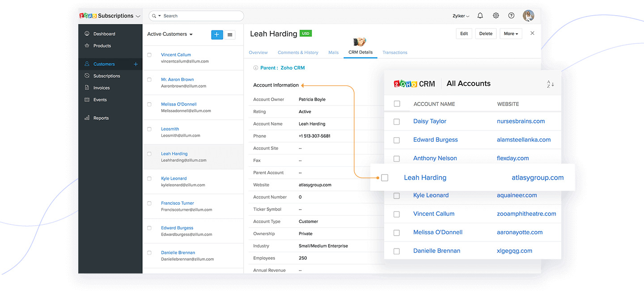Open the Anthony Nelson account
Viewport: 644px width, 291px height.
point(435,158)
